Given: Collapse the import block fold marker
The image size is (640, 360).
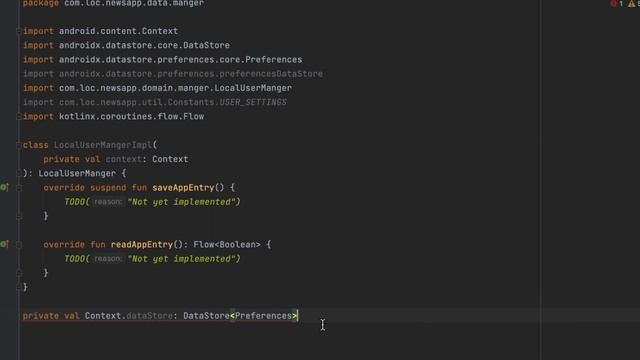Looking at the screenshot, I should pos(19,31).
